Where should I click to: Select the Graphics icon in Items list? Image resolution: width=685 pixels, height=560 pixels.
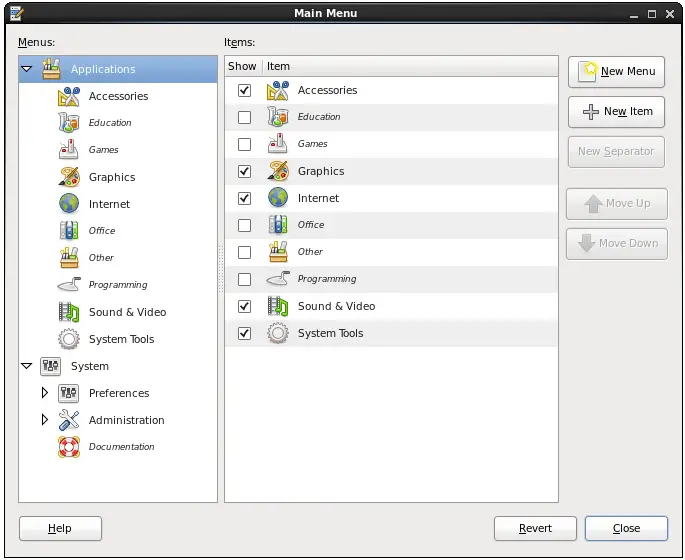278,171
